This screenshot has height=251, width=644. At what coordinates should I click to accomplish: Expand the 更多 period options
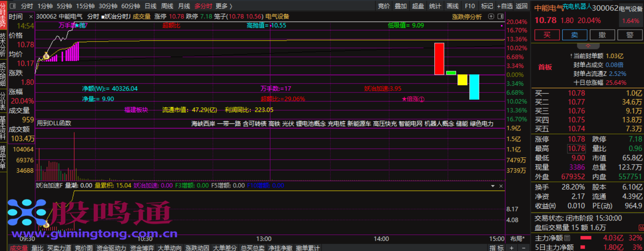click(223, 6)
